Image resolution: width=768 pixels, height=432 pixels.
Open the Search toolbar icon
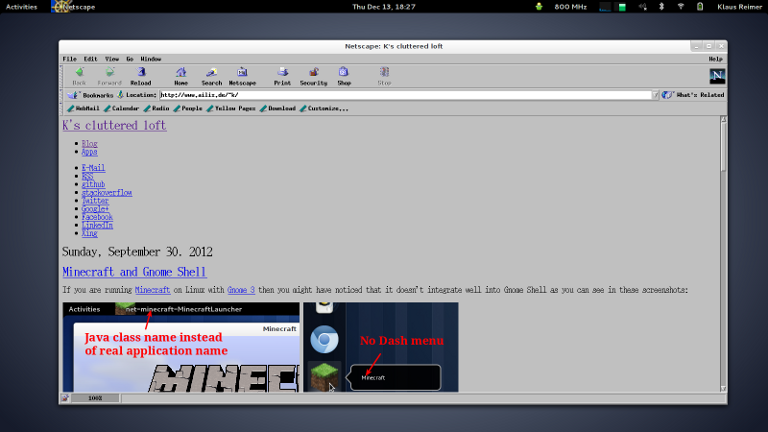tap(212, 76)
